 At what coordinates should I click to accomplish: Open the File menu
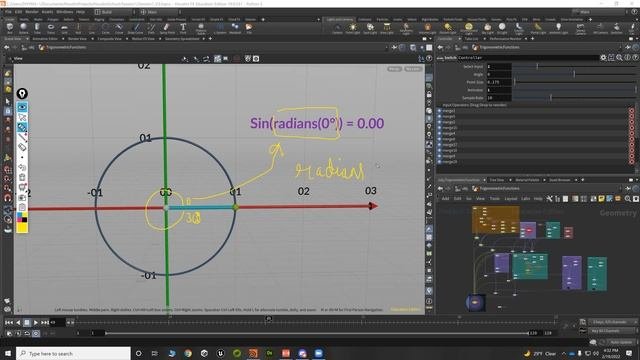pyautogui.click(x=8, y=12)
